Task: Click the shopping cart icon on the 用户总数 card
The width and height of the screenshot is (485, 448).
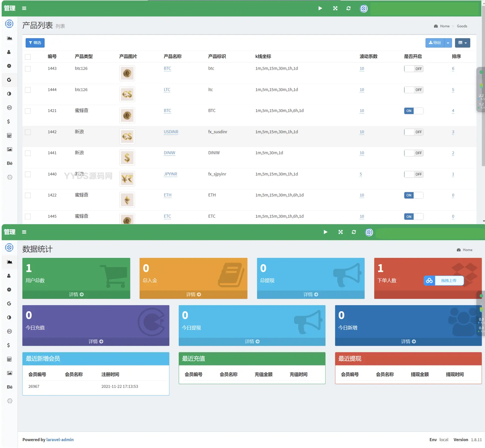Action: (x=114, y=276)
